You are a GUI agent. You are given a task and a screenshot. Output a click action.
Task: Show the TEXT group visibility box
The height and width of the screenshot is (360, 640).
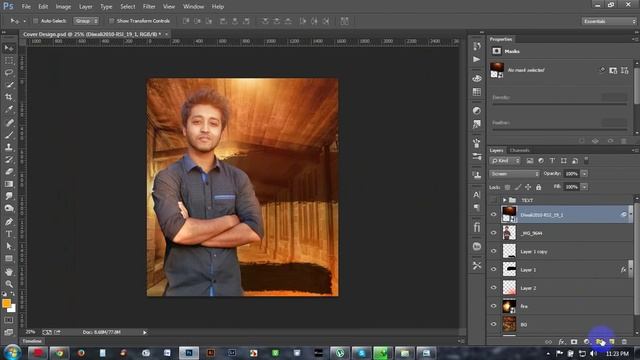click(493, 200)
